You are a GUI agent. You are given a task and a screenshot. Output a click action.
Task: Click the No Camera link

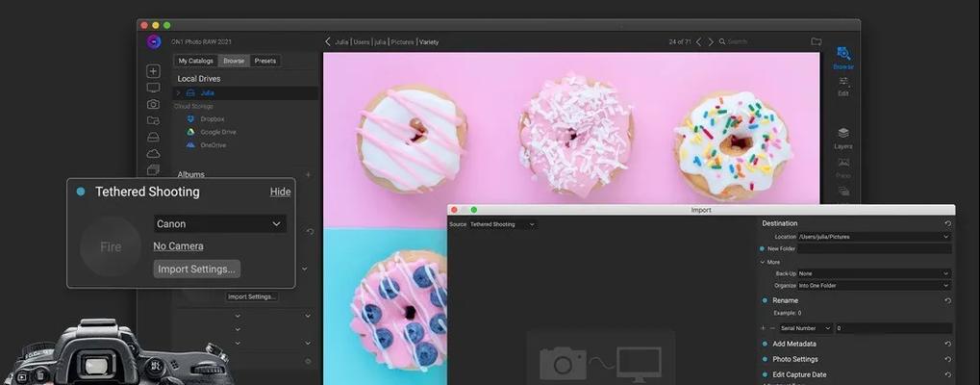(178, 246)
